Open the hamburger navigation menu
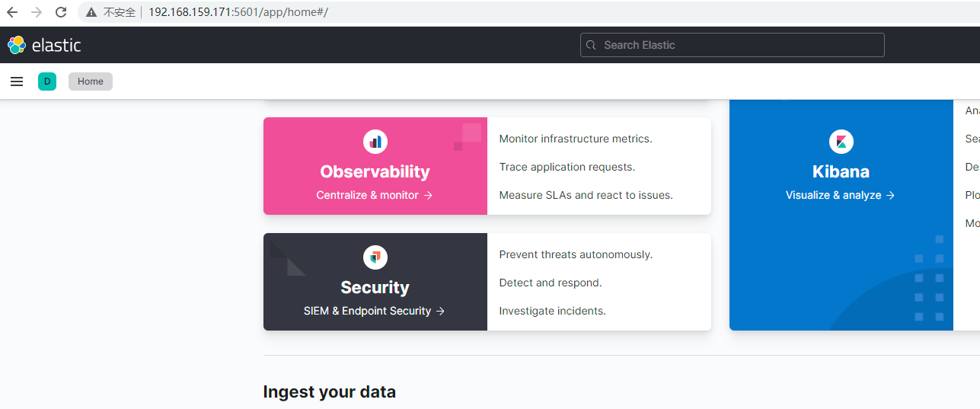 coord(17,81)
